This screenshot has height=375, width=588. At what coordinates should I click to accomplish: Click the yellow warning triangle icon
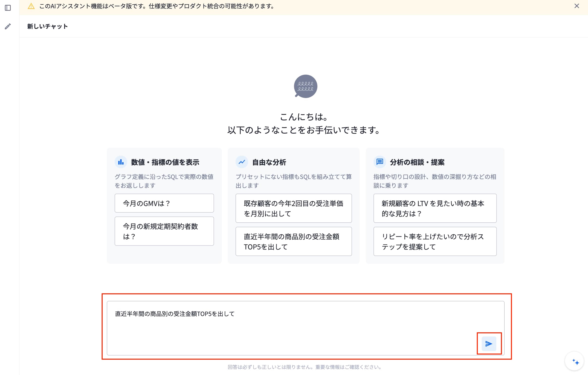(31, 6)
